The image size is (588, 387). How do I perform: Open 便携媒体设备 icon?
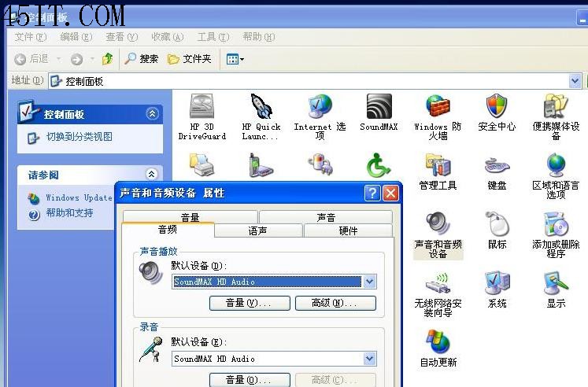556,106
